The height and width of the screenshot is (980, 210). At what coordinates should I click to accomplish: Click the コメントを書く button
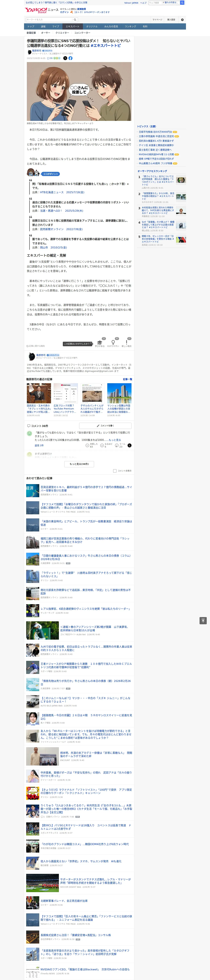click(105, 426)
